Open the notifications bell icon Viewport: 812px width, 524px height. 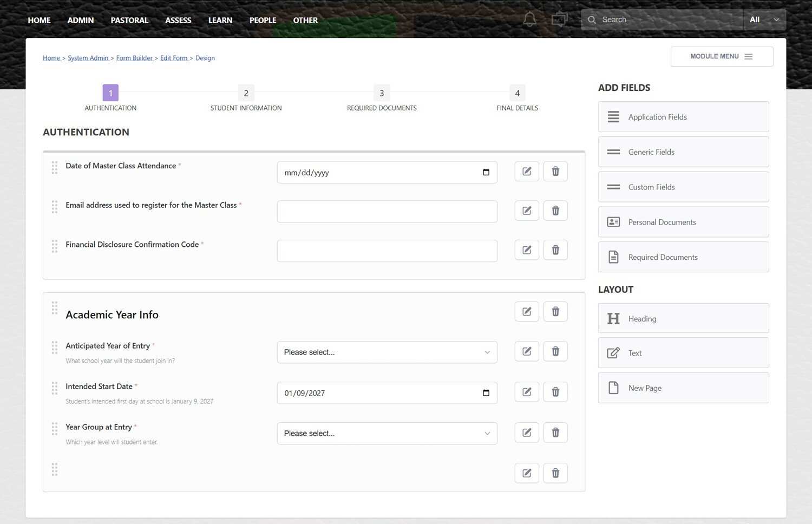pos(529,19)
